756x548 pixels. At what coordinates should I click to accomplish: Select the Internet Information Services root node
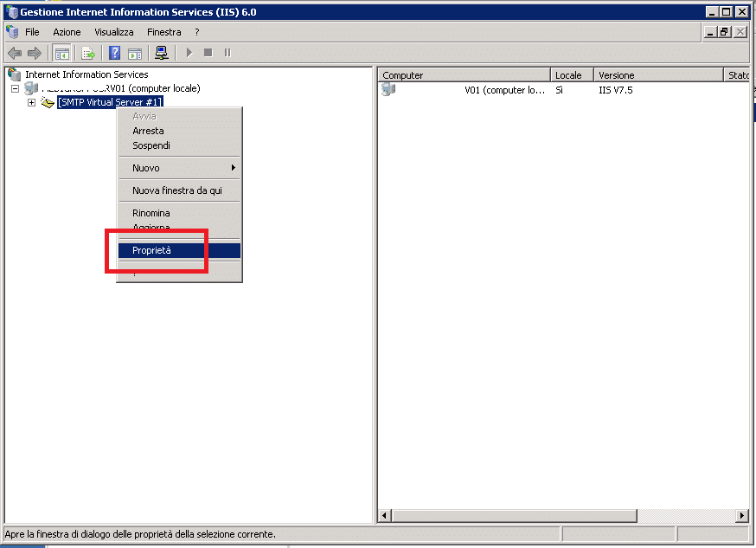click(x=86, y=74)
